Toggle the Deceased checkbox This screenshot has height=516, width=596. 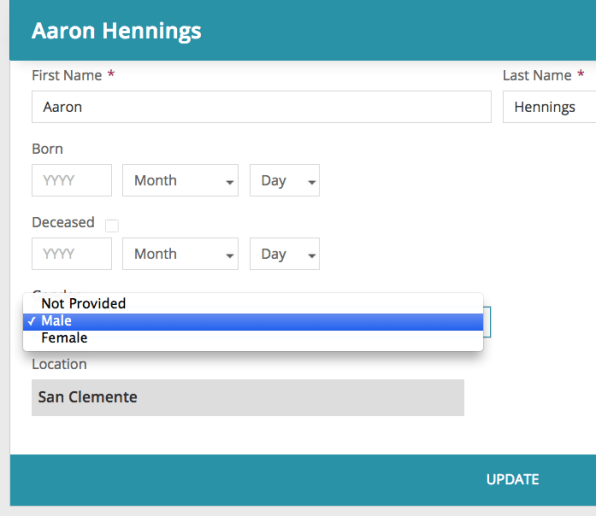[112, 226]
